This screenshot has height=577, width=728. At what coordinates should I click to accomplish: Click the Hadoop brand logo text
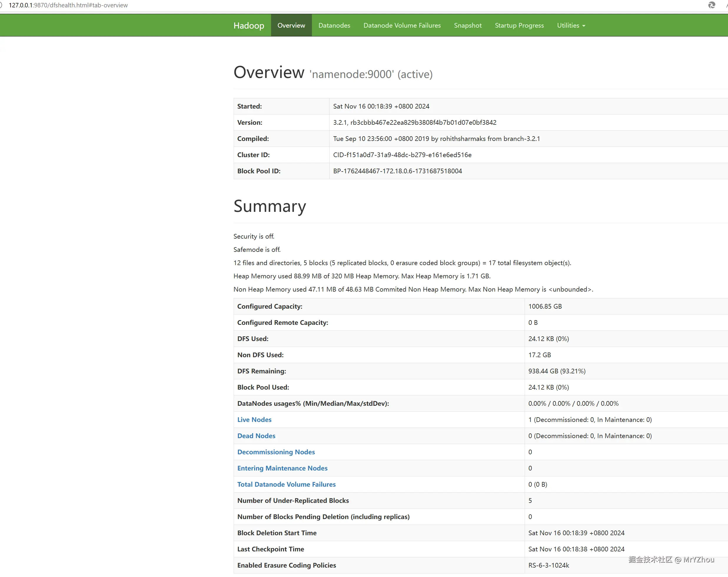[x=249, y=26]
